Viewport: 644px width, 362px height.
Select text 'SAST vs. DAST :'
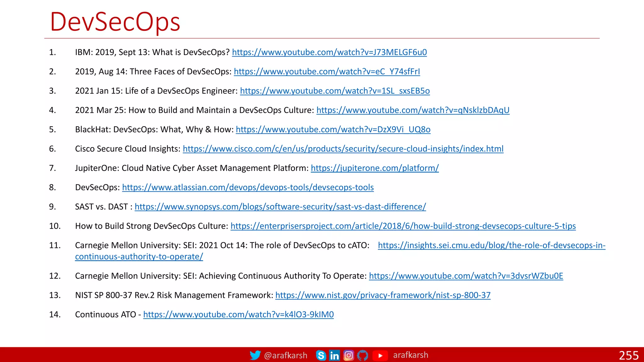(103, 207)
